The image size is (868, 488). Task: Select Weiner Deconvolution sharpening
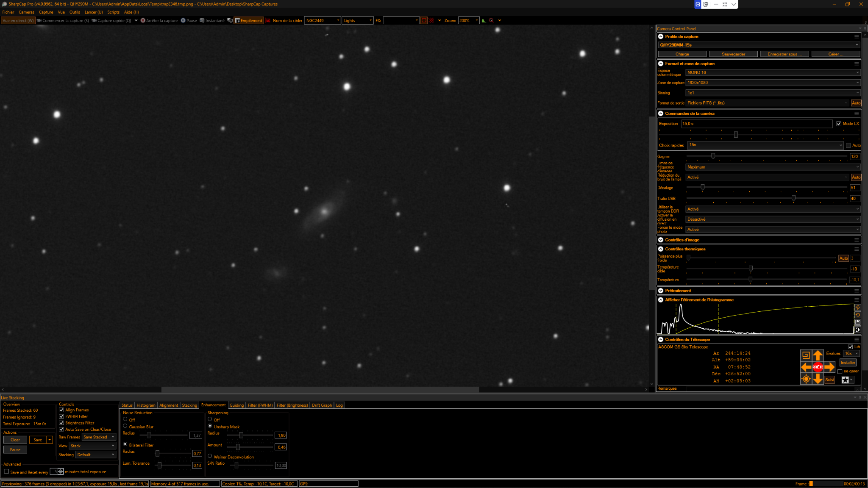pos(210,456)
